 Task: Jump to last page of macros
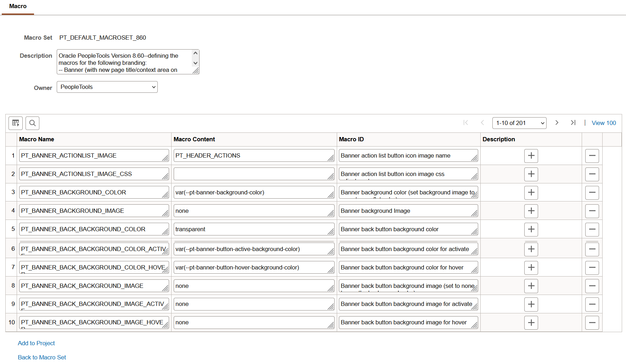point(573,123)
